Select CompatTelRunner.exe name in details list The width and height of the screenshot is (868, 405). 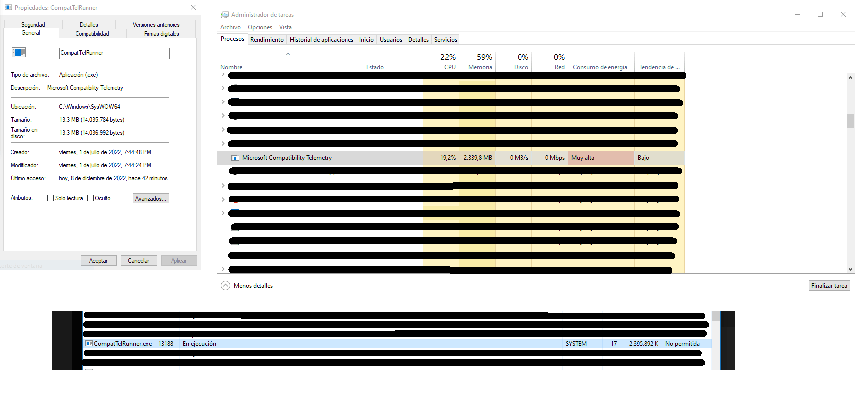click(x=123, y=344)
